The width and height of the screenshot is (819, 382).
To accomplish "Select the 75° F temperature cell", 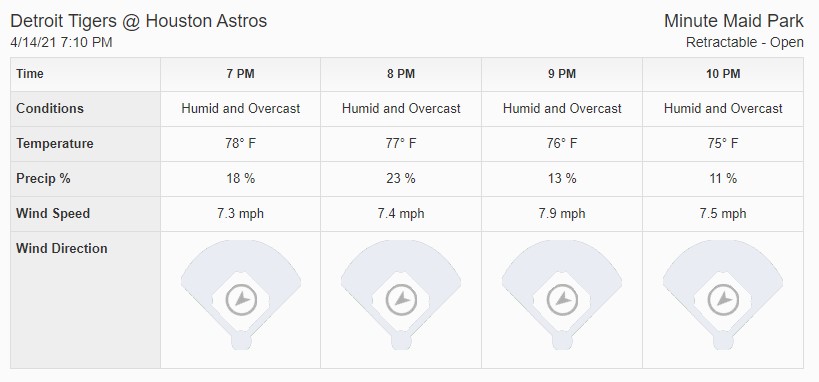I will [723, 144].
